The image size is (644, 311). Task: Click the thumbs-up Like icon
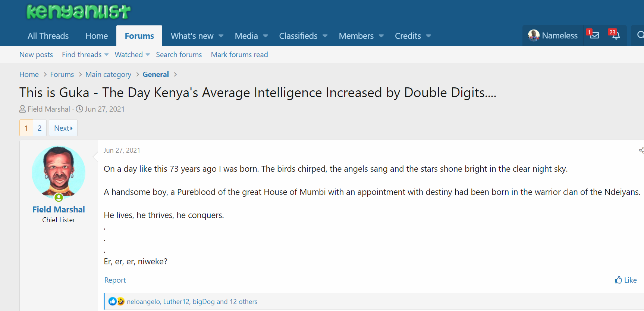coord(619,280)
